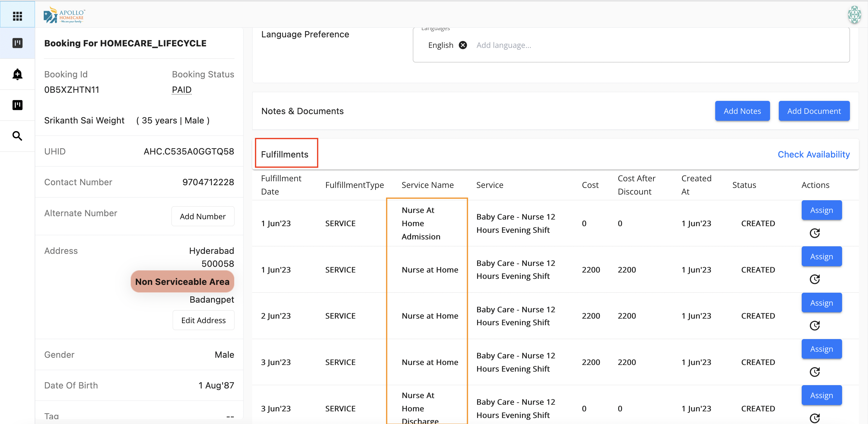Open the Check Availability link
The width and height of the screenshot is (868, 424).
pyautogui.click(x=813, y=154)
